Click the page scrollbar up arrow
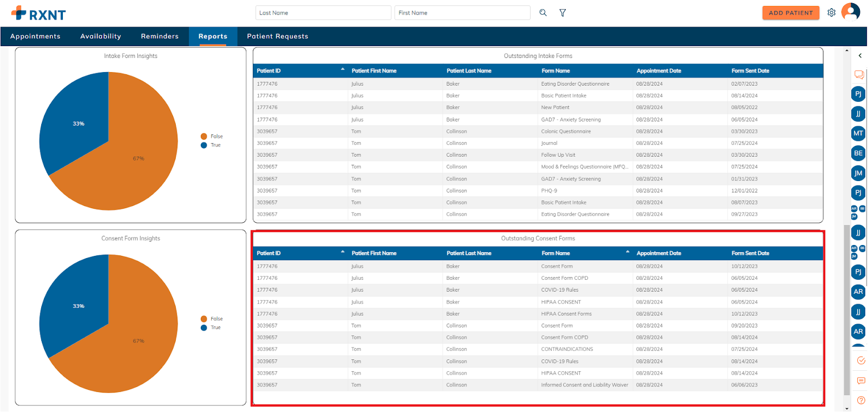The height and width of the screenshot is (412, 868). pos(847,50)
